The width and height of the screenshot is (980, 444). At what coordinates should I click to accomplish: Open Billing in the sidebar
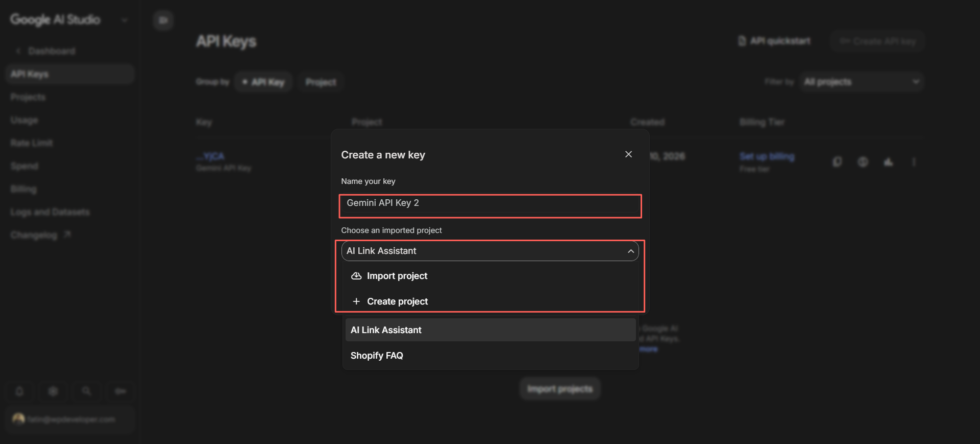pos(23,189)
